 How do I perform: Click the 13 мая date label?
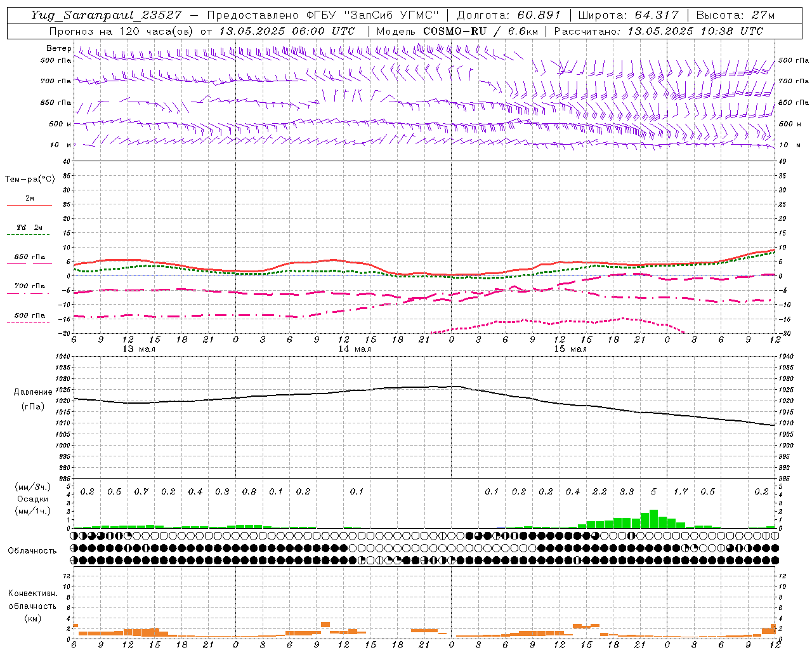139,349
